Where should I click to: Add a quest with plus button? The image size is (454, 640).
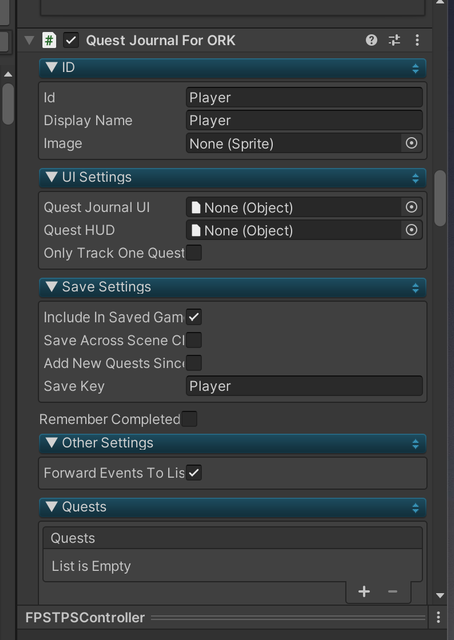[364, 591]
